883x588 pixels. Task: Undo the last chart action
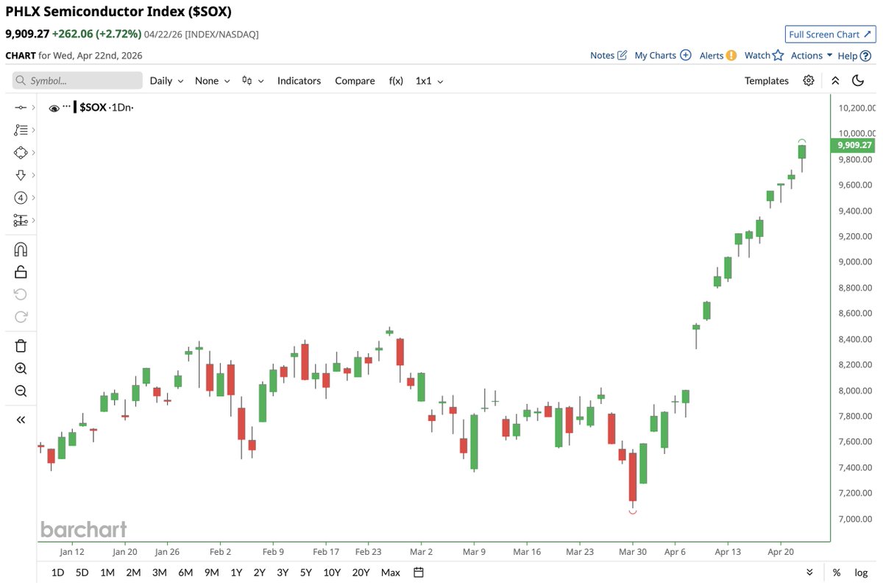tap(21, 294)
